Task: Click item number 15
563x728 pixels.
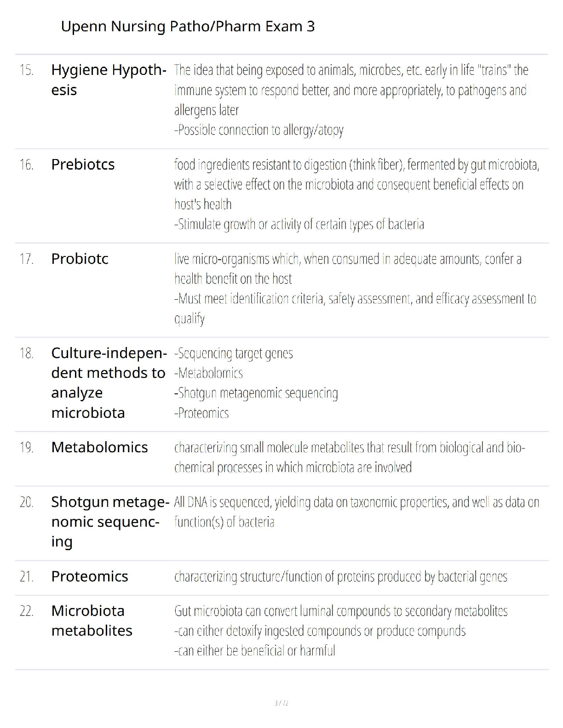Action: click(x=26, y=70)
